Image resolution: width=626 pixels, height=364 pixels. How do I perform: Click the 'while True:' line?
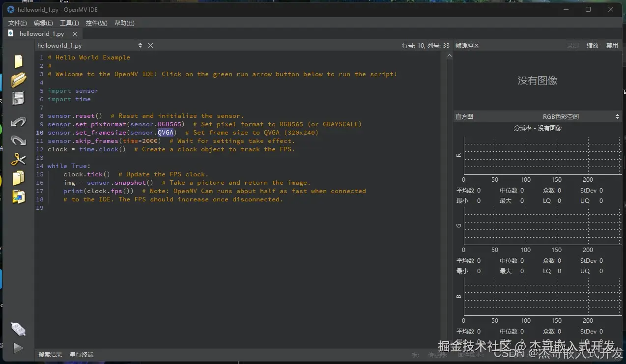tap(69, 166)
